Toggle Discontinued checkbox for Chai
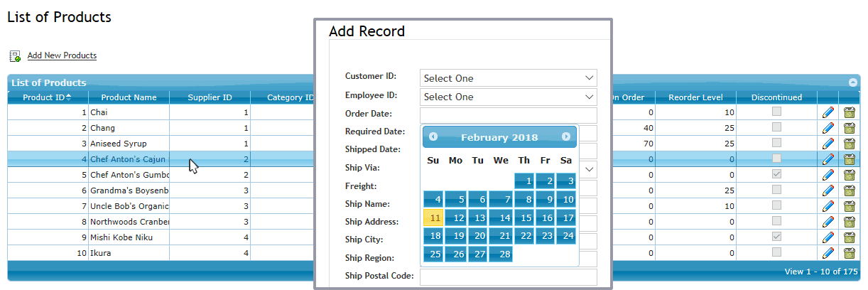The width and height of the screenshot is (868, 290). [x=776, y=112]
